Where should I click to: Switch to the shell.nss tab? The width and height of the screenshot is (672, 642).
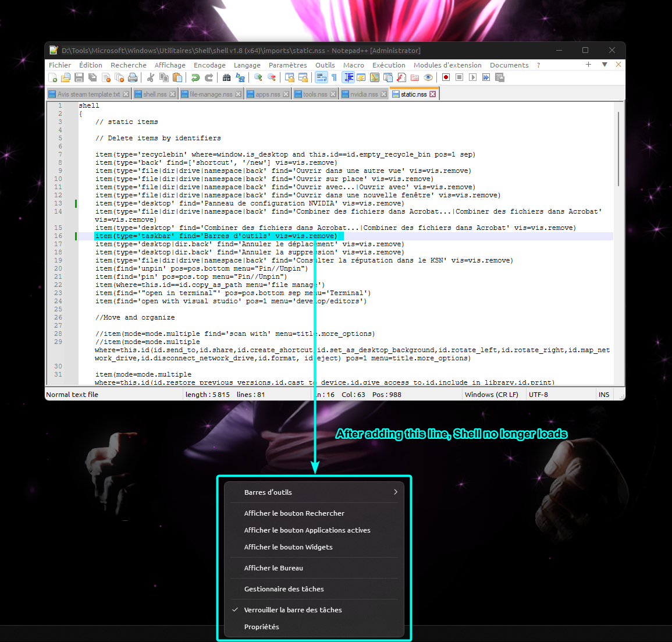coord(155,94)
